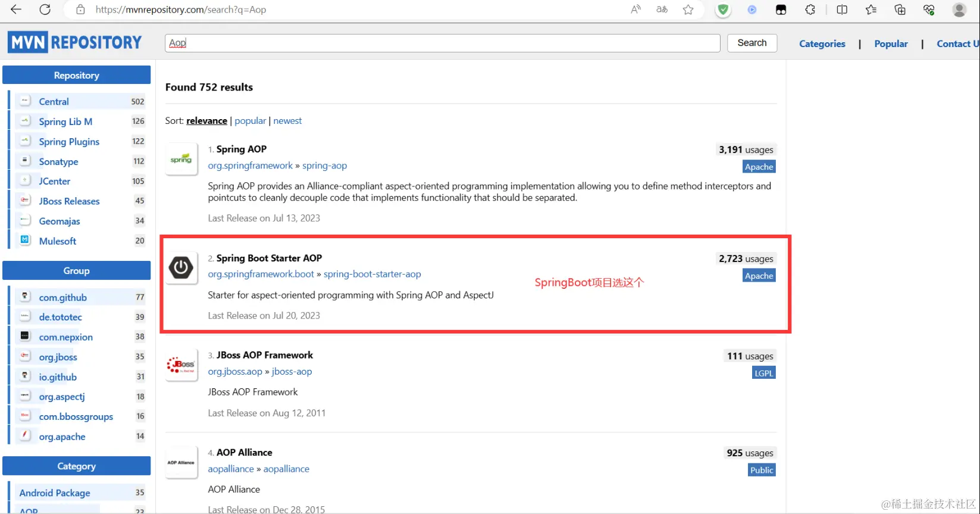Open jboss-aop artifact link
This screenshot has height=514, width=980.
coord(292,371)
